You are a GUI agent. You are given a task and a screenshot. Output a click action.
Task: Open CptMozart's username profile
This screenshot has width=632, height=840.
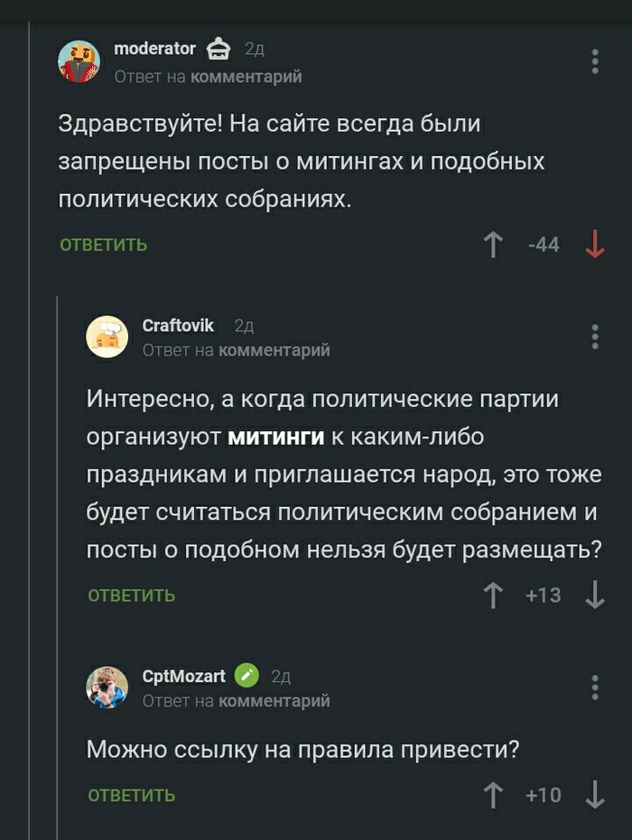pyautogui.click(x=183, y=676)
